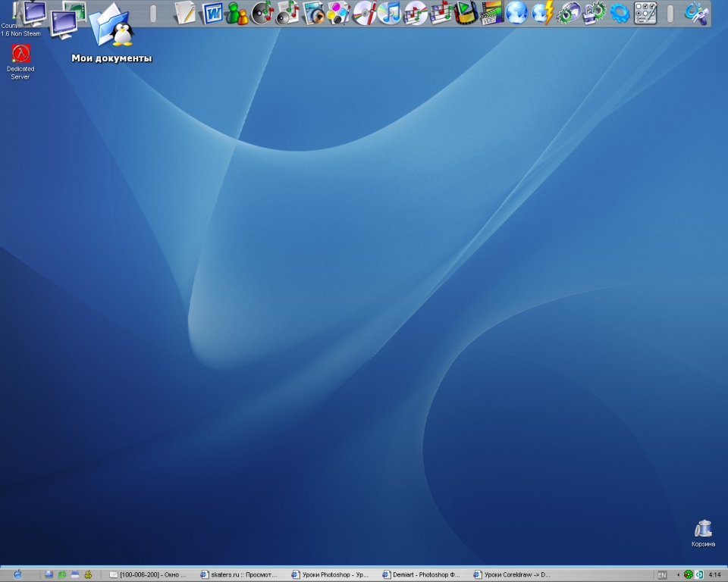Switch to Уроки Coreldraw taskbar window
728x582 pixels.
[x=513, y=575]
